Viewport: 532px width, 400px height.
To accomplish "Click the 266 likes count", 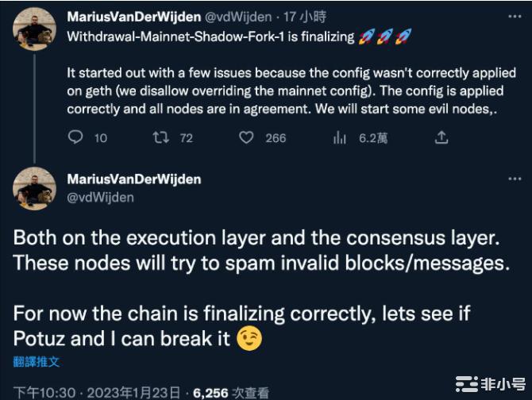I will [x=276, y=138].
